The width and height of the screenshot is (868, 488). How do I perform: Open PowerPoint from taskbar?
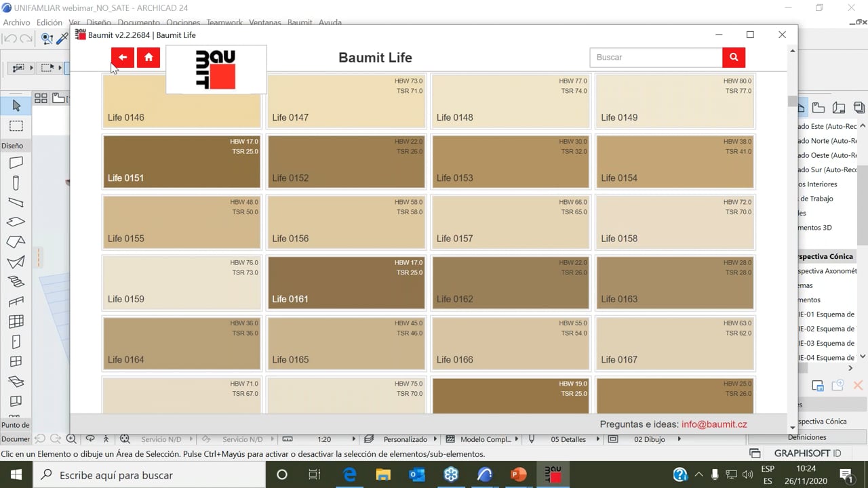tap(519, 474)
